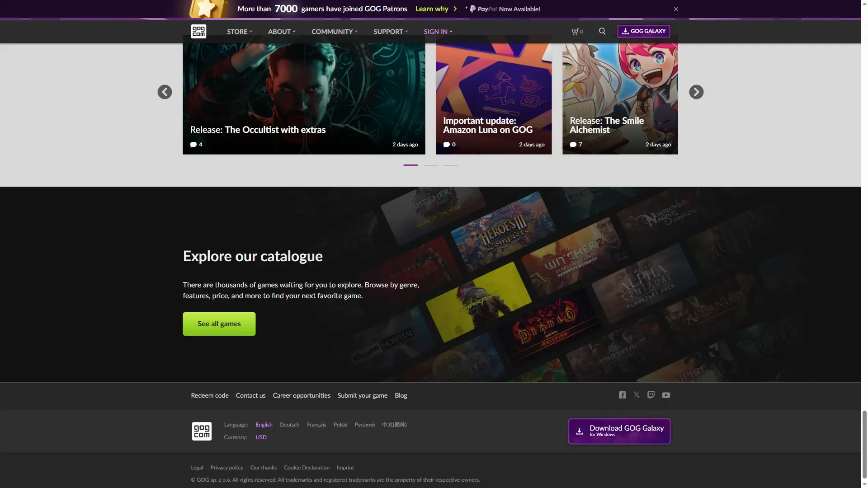Viewport: 868px width, 488px height.
Task: Dismiss the GOG Patrons banner
Action: pyautogui.click(x=676, y=9)
